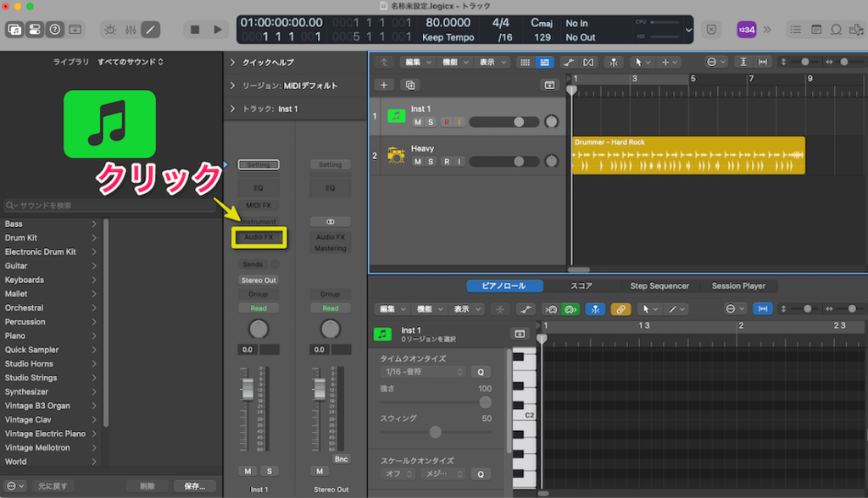Stop playback with the Stop button

click(x=195, y=30)
